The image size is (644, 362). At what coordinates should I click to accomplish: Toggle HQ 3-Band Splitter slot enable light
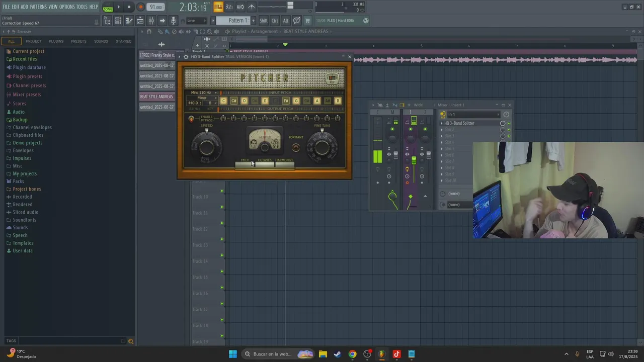tap(509, 123)
